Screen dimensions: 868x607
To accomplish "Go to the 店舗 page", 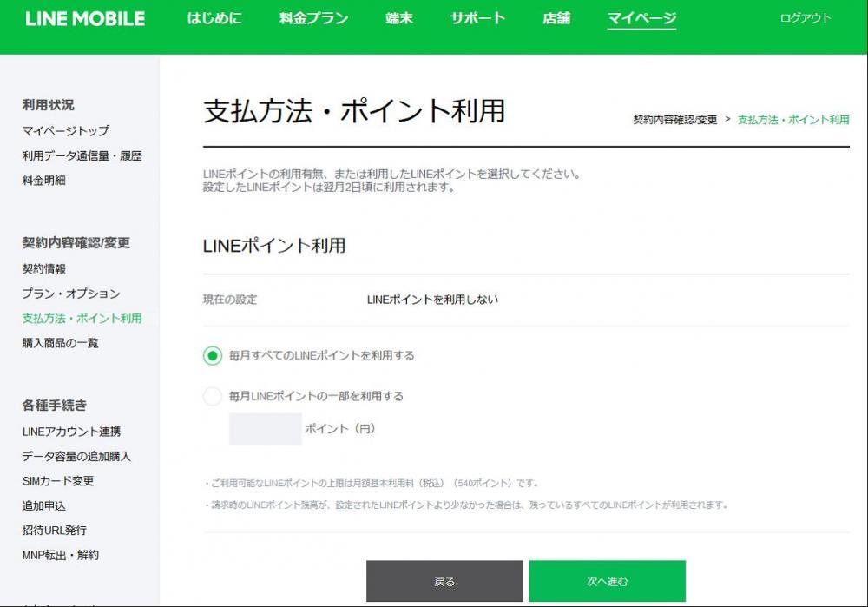I will (556, 18).
